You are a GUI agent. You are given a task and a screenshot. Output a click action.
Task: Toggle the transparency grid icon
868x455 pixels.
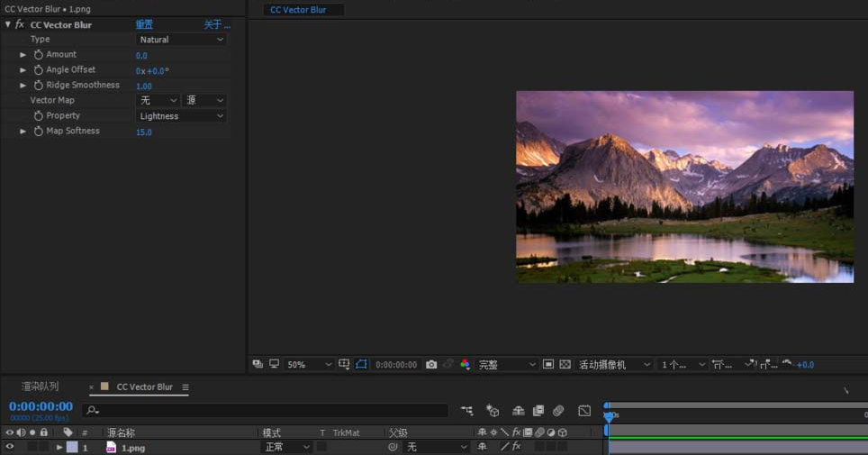pos(565,364)
